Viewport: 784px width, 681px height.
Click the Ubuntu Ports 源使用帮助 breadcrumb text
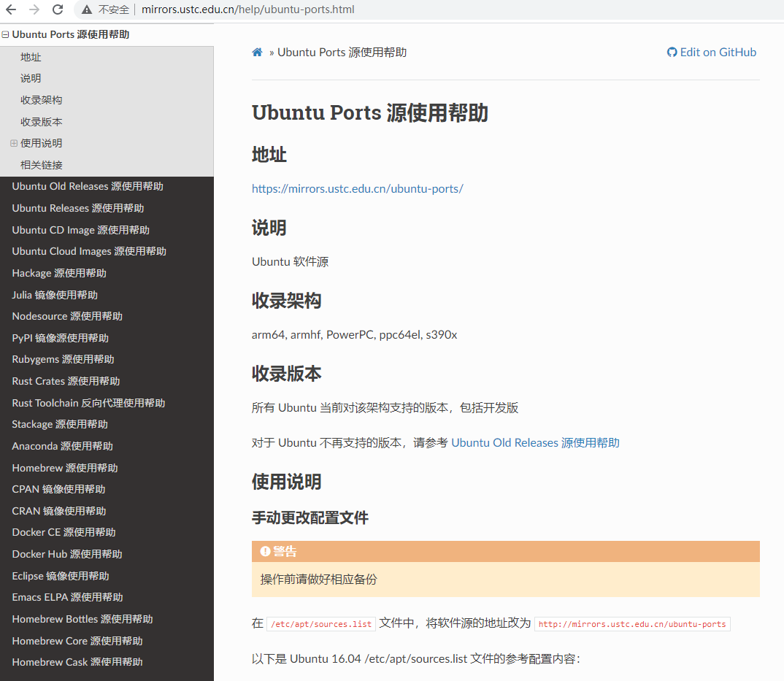pyautogui.click(x=342, y=52)
